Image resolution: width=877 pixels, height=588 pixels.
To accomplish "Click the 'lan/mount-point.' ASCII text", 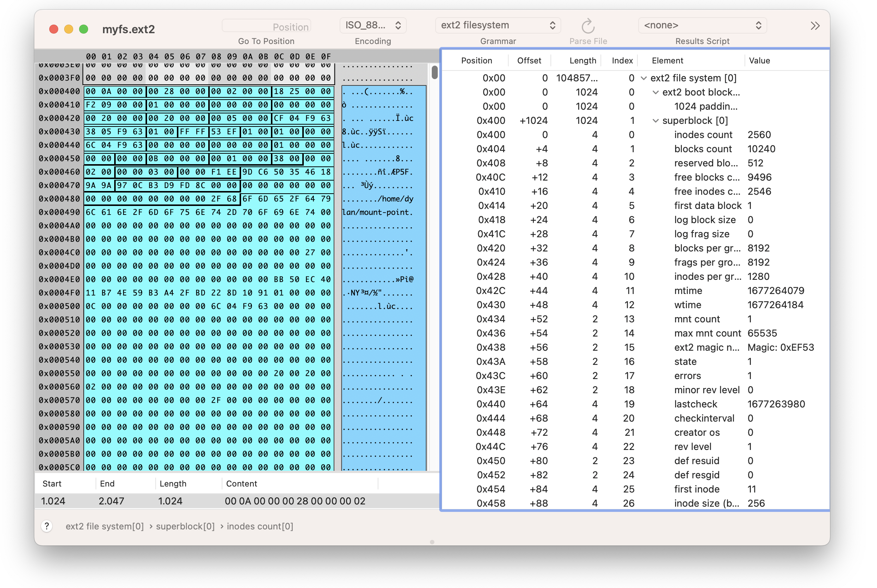I will tap(378, 212).
